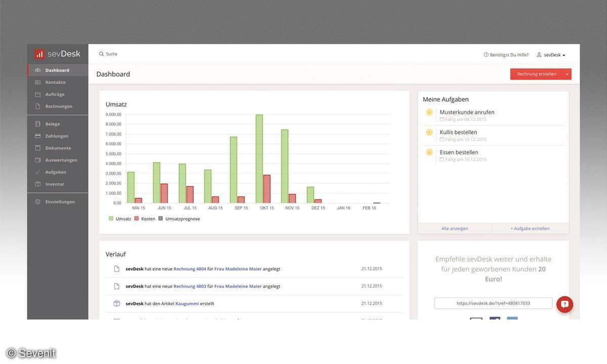
Task: Click the Aufträge folder icon
Action: tap(38, 95)
